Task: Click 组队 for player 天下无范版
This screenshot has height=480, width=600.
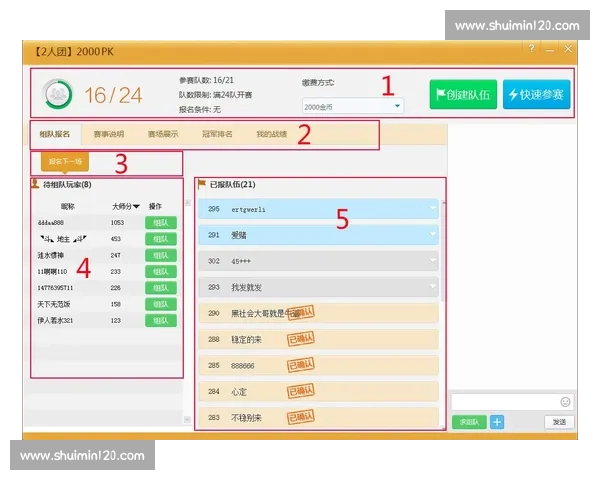Action: [161, 304]
